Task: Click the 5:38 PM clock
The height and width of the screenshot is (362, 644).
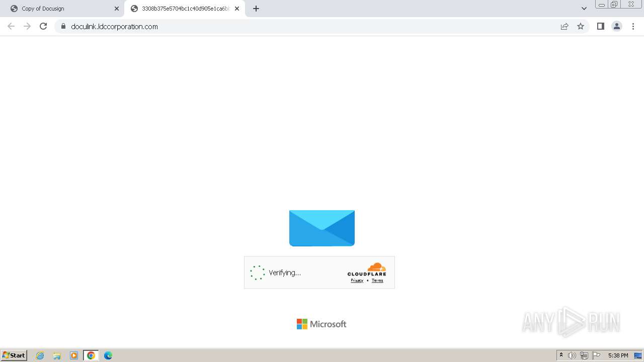Action: pos(618,355)
